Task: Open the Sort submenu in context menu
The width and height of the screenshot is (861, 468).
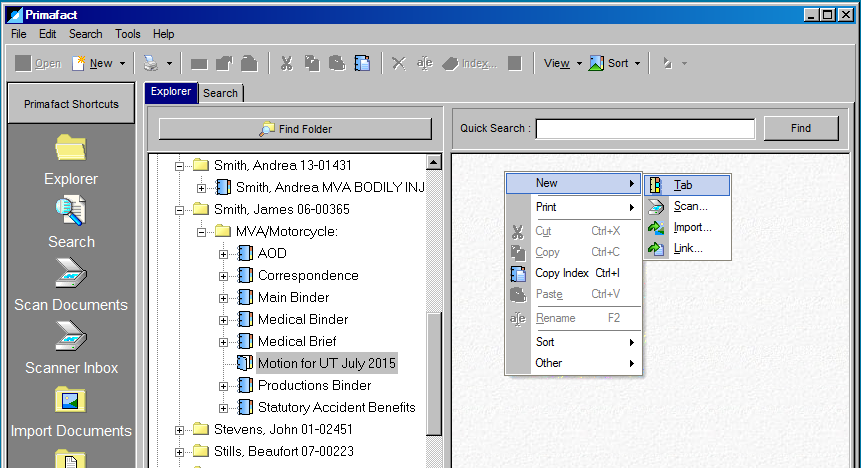Action: coord(573,342)
